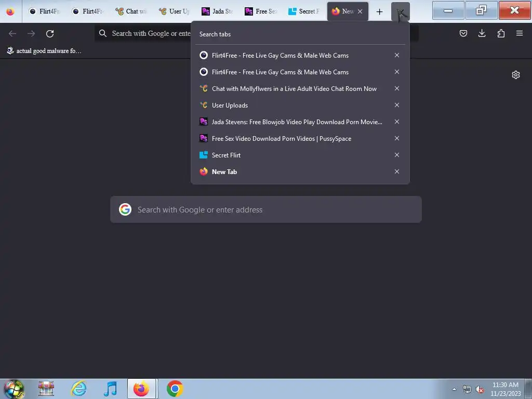Close Chat with Mollyflwers from tab list
This screenshot has width=532, height=399.
[396, 88]
